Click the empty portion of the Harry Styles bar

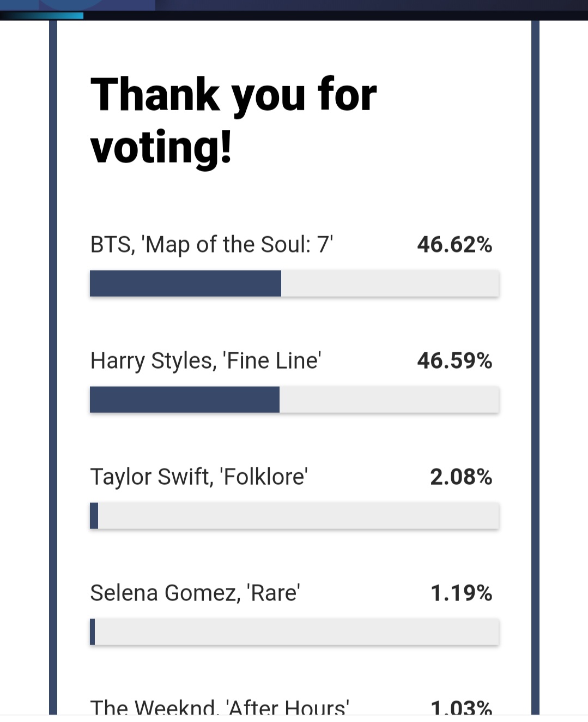pyautogui.click(x=389, y=400)
